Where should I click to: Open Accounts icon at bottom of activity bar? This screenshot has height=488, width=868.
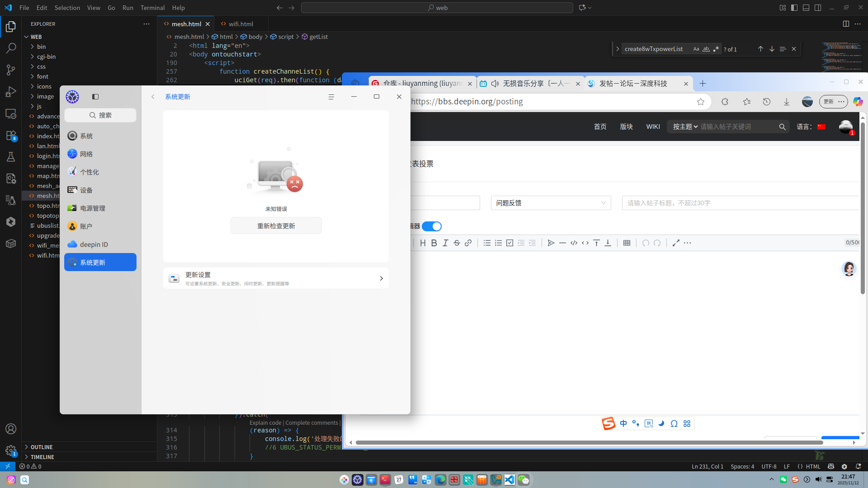point(11,429)
